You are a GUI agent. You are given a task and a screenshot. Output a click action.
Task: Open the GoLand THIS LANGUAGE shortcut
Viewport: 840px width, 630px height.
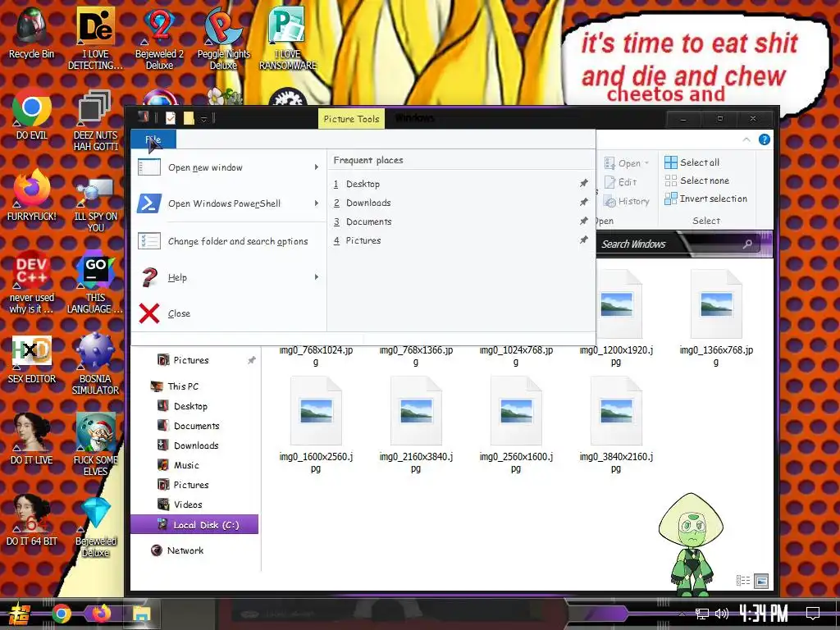pos(95,282)
